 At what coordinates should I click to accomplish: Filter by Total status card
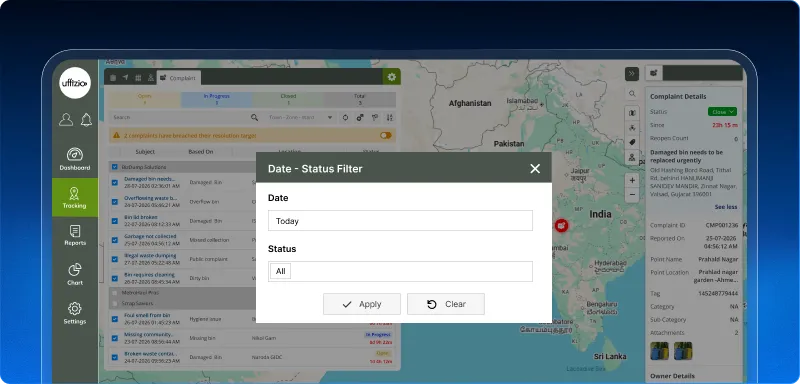360,99
